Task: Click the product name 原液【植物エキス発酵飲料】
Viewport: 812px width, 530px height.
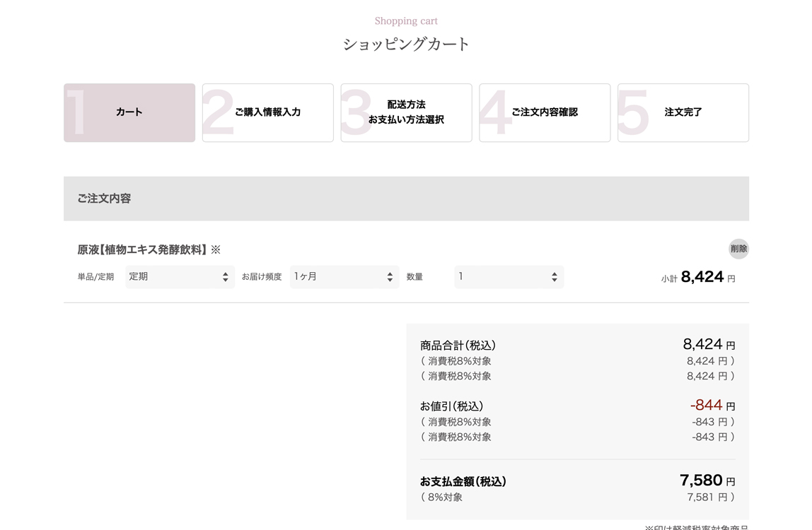Action: (x=141, y=249)
